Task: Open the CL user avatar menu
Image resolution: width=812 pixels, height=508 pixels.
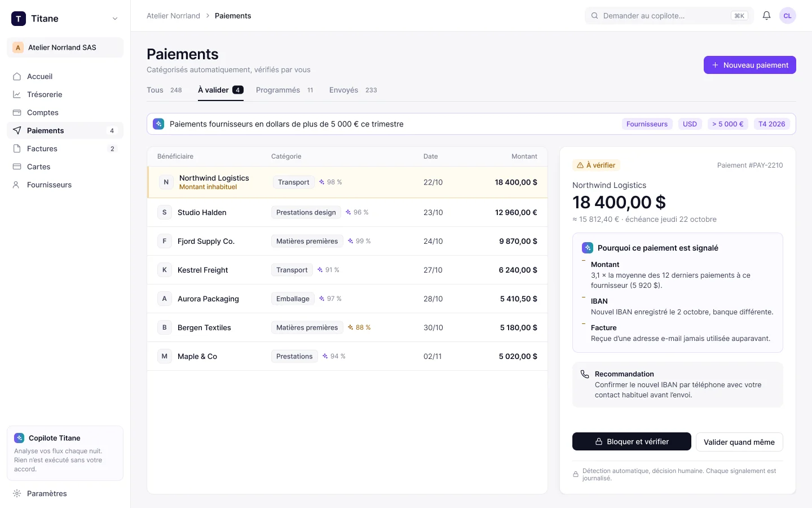Action: coord(787,16)
